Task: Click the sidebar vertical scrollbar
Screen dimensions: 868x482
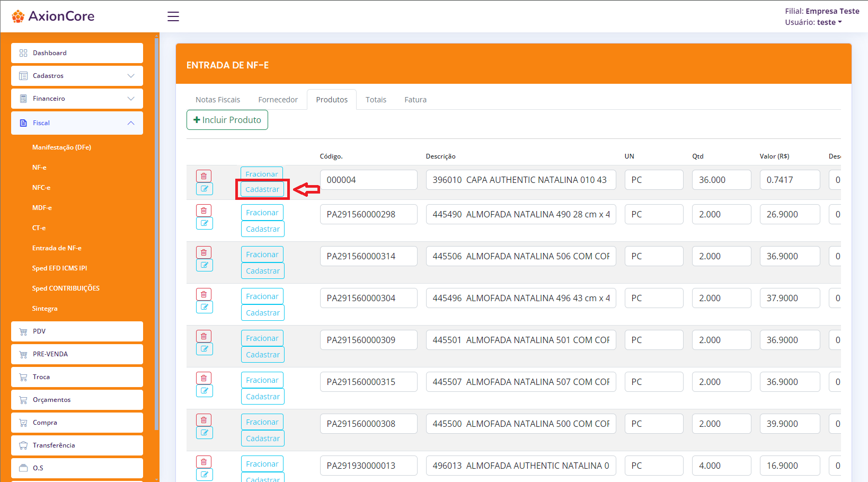Action: click(156, 233)
